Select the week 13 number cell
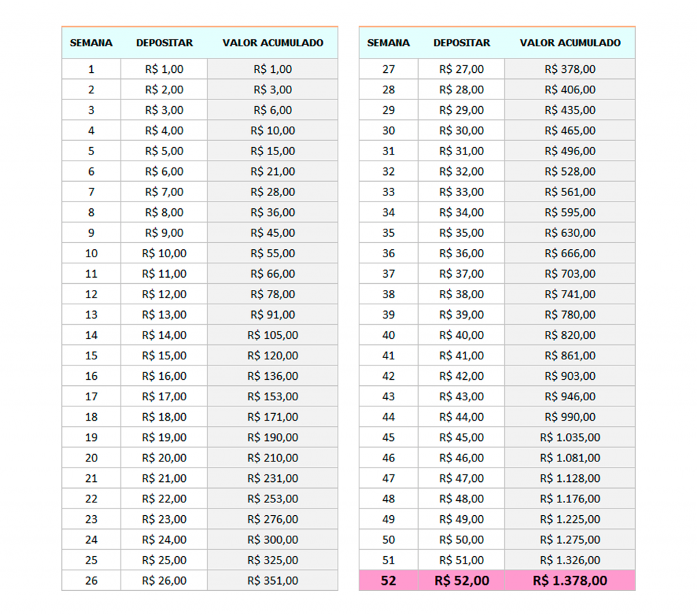The height and width of the screenshot is (616, 697). coord(91,314)
